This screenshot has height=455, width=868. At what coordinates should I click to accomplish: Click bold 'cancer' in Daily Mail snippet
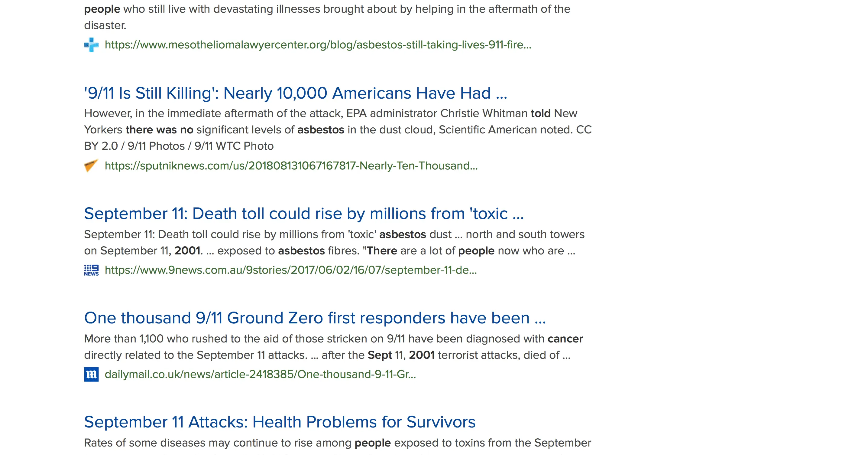coord(565,339)
